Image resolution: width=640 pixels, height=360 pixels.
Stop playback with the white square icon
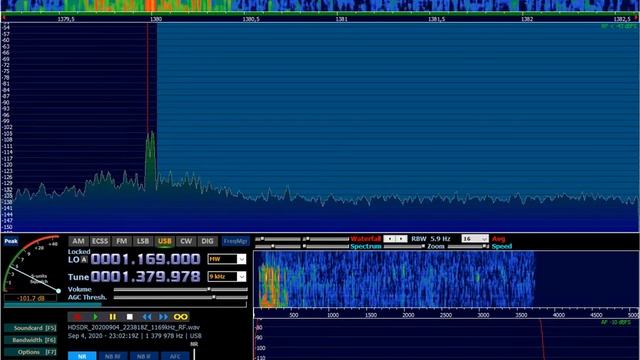point(129,317)
